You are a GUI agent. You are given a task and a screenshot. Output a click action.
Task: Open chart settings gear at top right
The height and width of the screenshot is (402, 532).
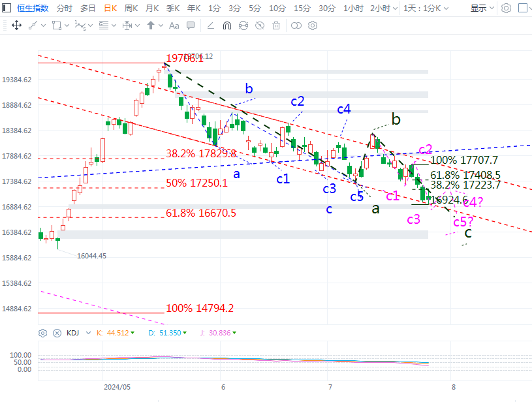506,8
